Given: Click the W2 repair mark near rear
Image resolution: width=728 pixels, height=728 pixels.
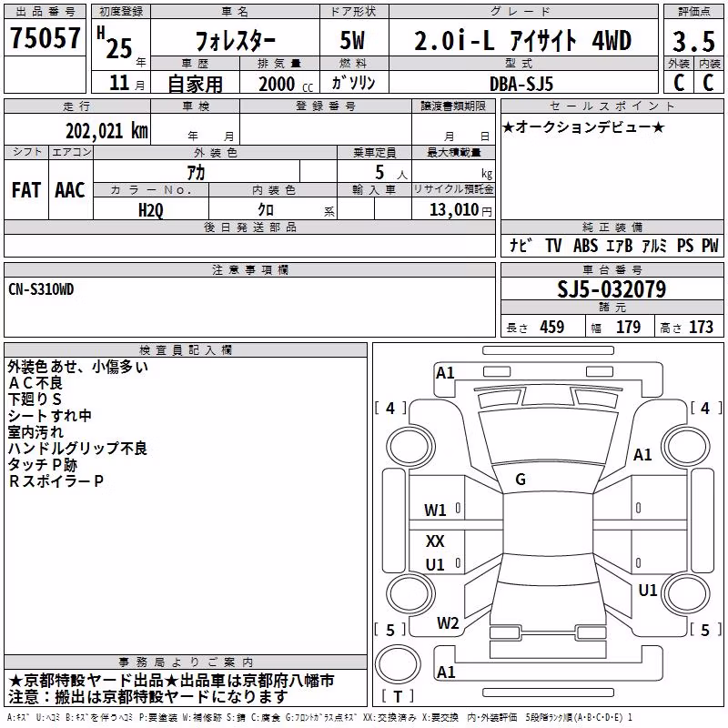Looking at the screenshot, I should coord(448,622).
